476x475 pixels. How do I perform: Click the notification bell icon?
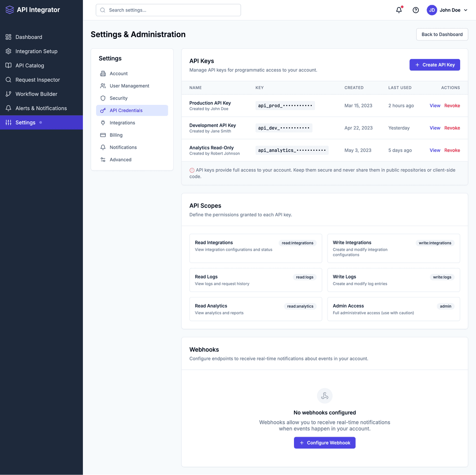[x=398, y=10]
